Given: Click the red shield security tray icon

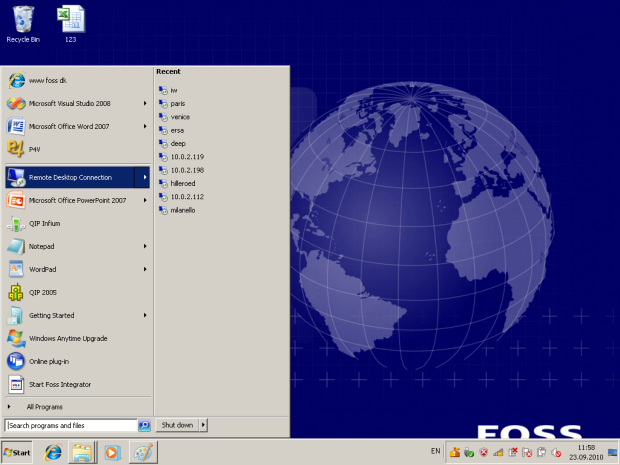Looking at the screenshot, I should coord(483,452).
